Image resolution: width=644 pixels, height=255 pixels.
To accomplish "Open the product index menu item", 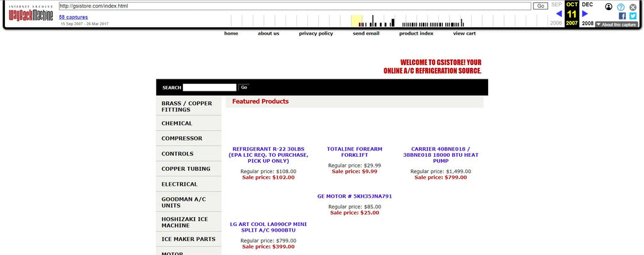I will point(416,33).
